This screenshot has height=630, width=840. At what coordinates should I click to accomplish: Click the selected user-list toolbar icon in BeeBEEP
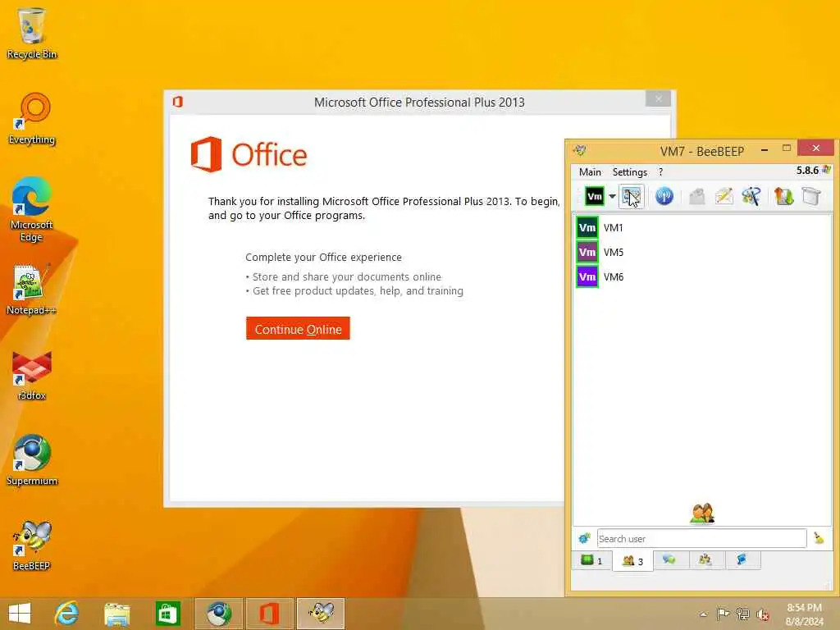tap(632, 197)
